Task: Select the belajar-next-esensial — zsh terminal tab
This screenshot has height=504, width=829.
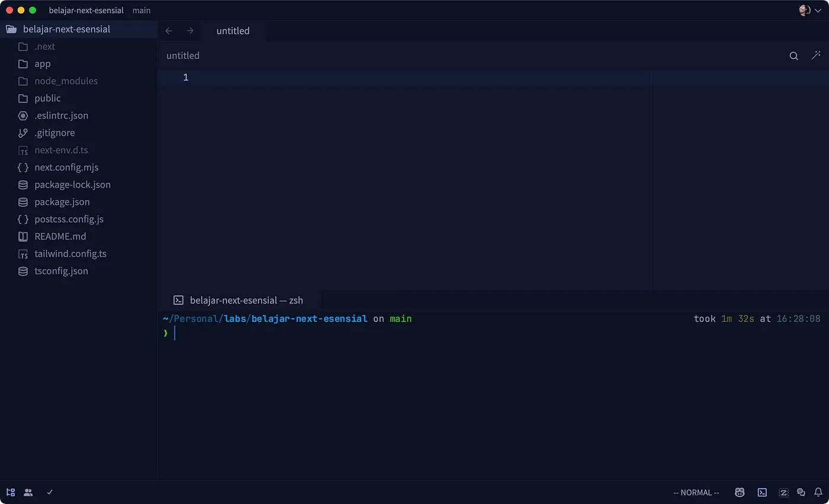Action: point(246,300)
